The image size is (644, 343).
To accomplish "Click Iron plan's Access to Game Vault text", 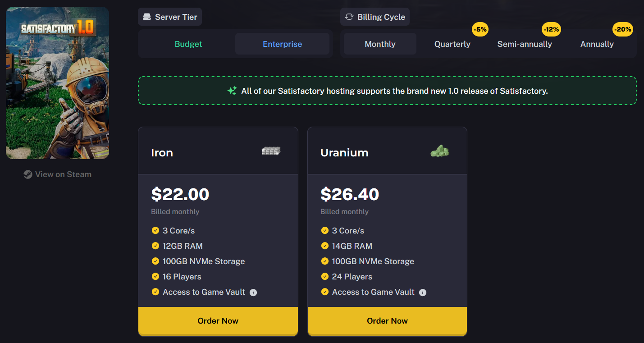I will coord(204,292).
